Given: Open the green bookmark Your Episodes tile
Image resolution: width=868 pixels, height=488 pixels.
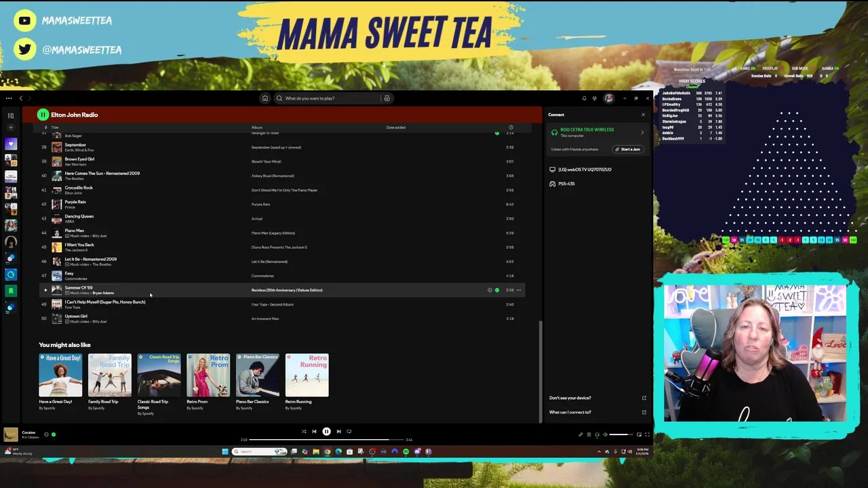Looking at the screenshot, I should (11, 291).
